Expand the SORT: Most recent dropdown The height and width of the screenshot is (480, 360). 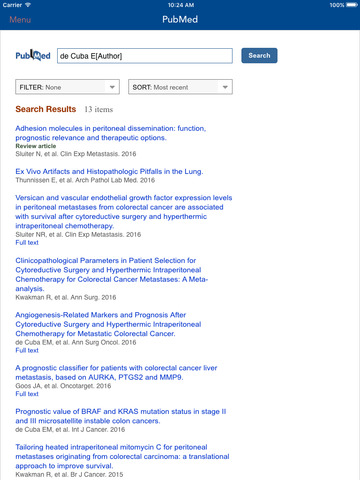click(180, 87)
